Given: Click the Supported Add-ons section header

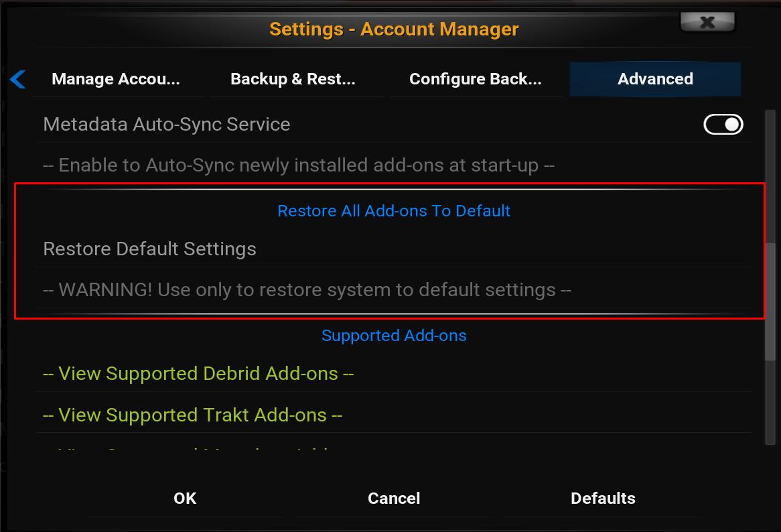Looking at the screenshot, I should click(394, 335).
